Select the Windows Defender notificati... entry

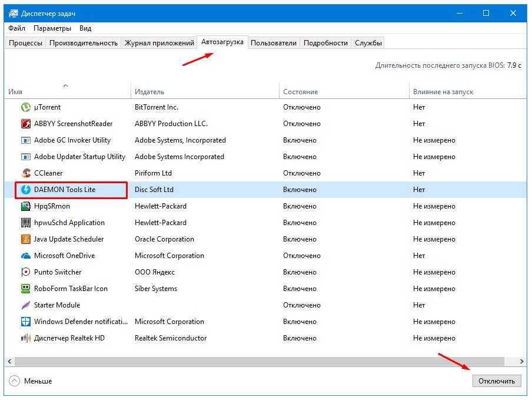(81, 322)
